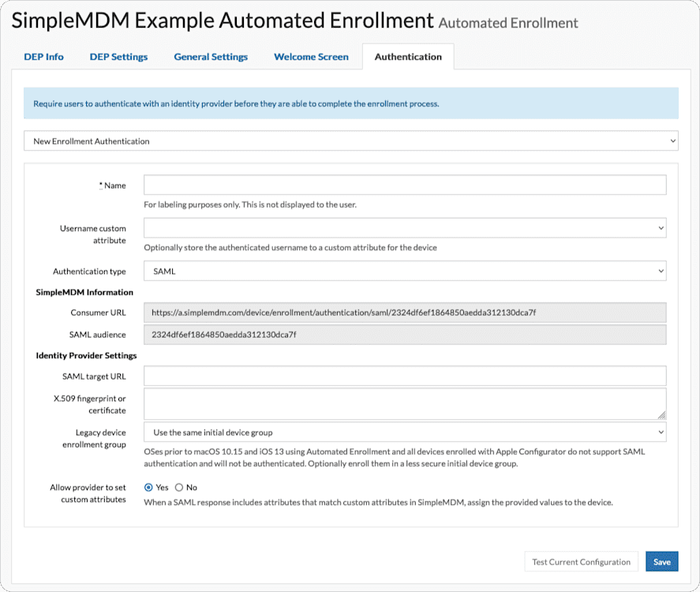Viewport: 700px width, 592px height.
Task: Select No for Allow provider custom attributes
Action: [x=179, y=488]
